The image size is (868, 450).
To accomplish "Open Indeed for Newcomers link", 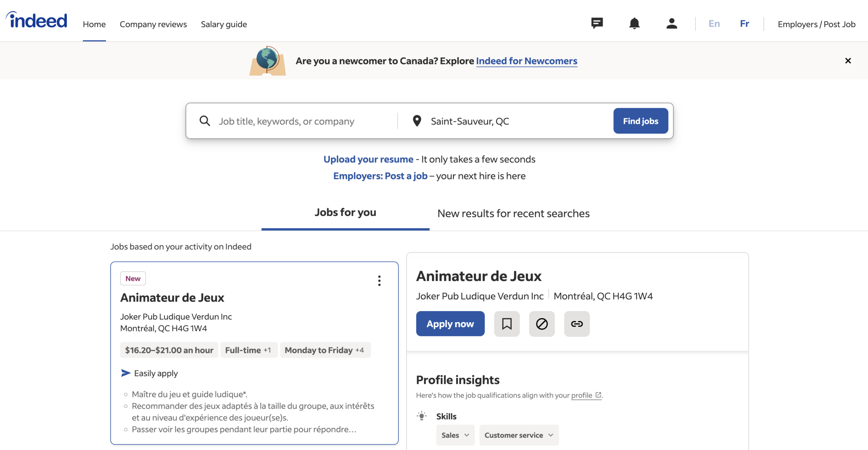I will tap(526, 61).
